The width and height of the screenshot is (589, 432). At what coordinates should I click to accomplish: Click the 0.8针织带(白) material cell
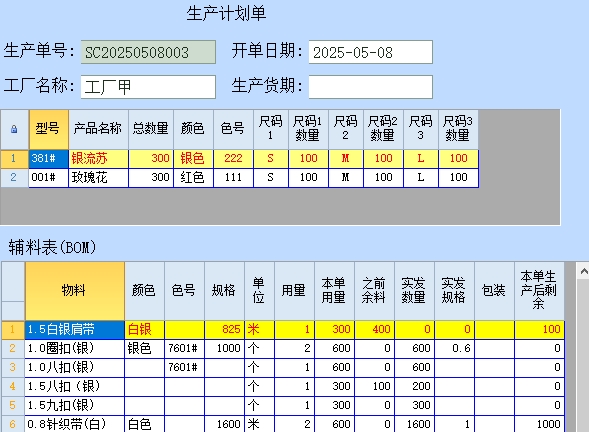tap(75, 424)
